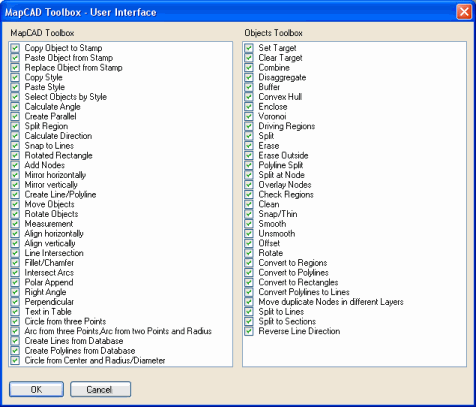Image resolution: width=476 pixels, height=407 pixels.
Task: Toggle Circle from three Points checkbox
Action: point(15,321)
